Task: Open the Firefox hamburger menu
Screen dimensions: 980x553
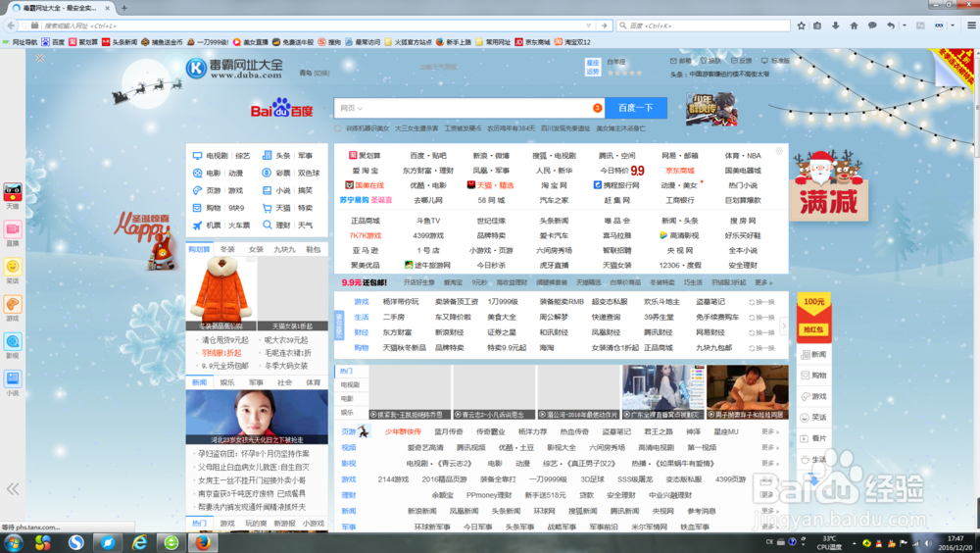Action: [x=971, y=25]
